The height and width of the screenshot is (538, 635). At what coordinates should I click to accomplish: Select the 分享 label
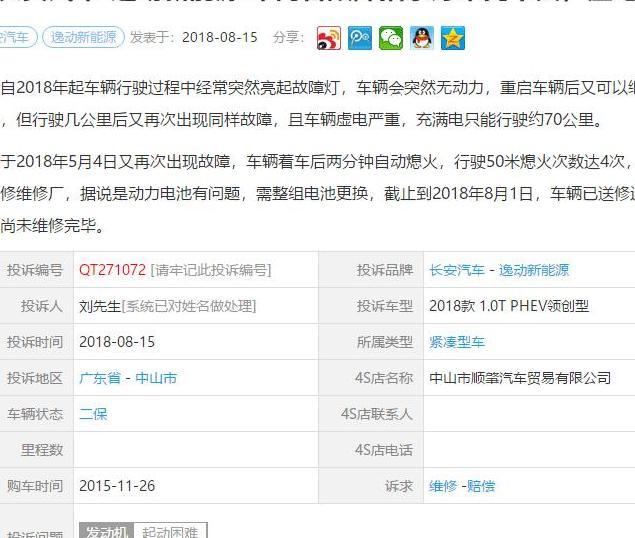click(x=289, y=37)
